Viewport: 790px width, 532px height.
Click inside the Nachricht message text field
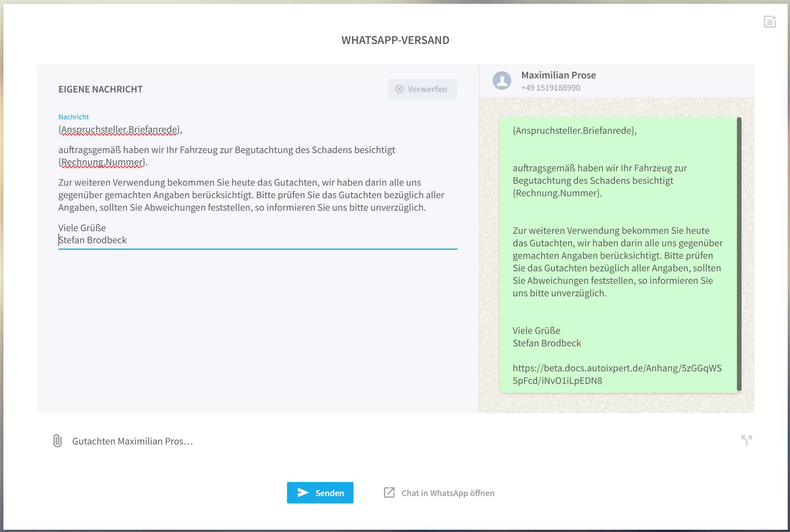tap(258, 185)
